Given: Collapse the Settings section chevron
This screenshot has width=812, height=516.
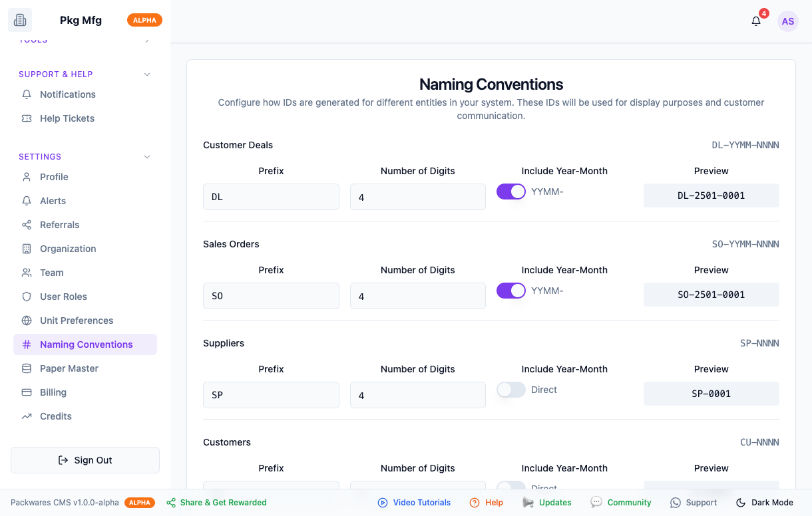Looking at the screenshot, I should (x=147, y=157).
